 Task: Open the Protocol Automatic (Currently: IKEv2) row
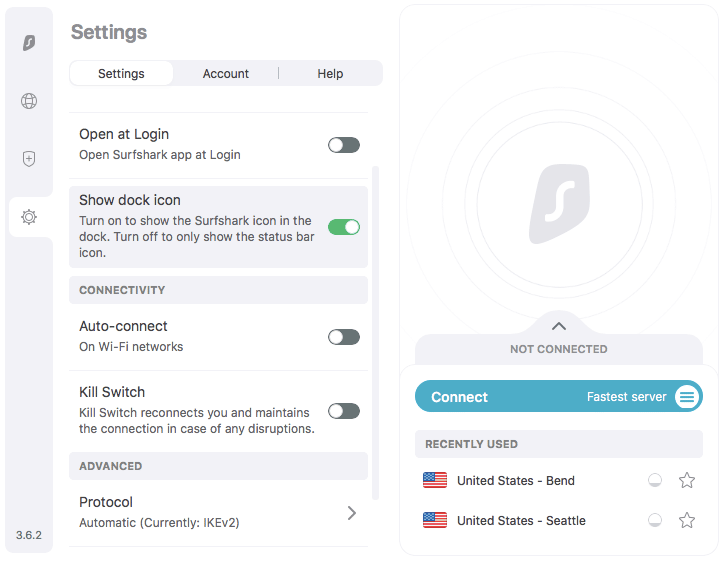pos(218,512)
